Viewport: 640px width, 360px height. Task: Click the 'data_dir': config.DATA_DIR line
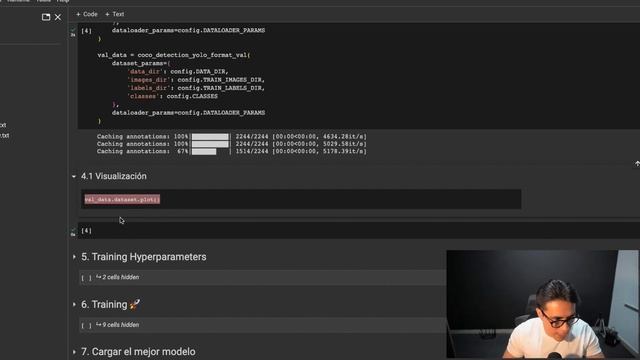pos(177,71)
